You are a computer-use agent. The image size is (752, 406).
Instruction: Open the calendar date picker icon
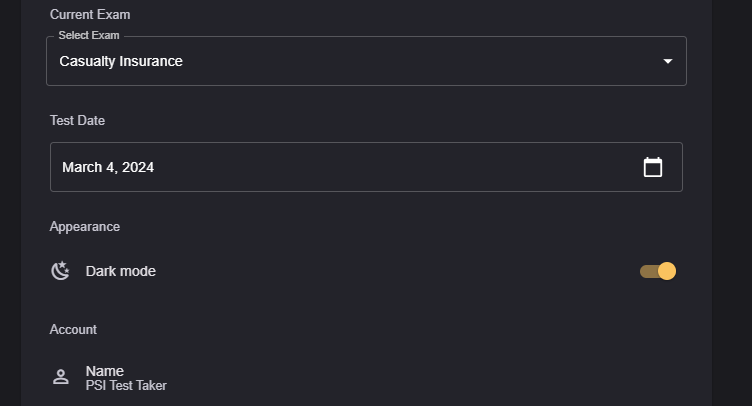[653, 167]
